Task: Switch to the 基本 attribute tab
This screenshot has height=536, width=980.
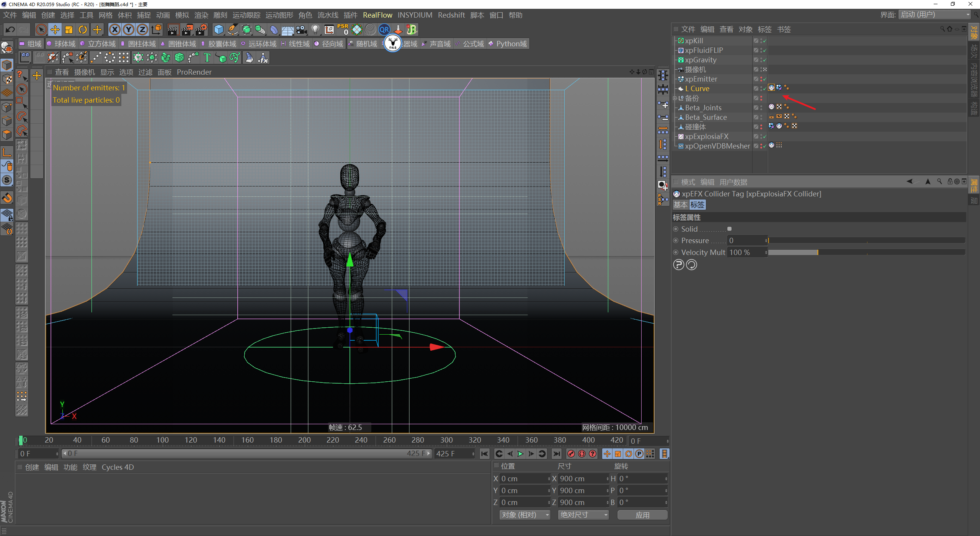Action: click(680, 205)
